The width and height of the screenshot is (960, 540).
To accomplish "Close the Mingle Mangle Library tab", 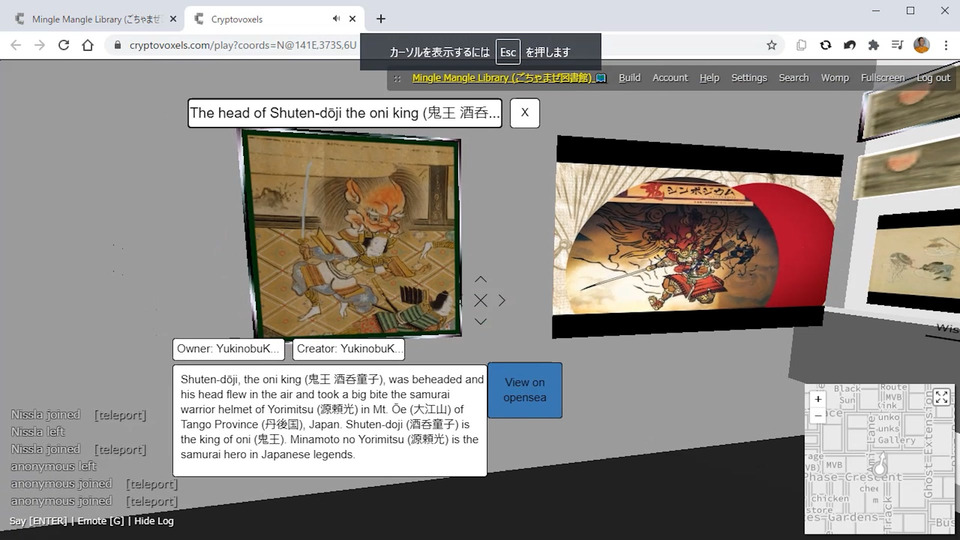I will point(173,19).
